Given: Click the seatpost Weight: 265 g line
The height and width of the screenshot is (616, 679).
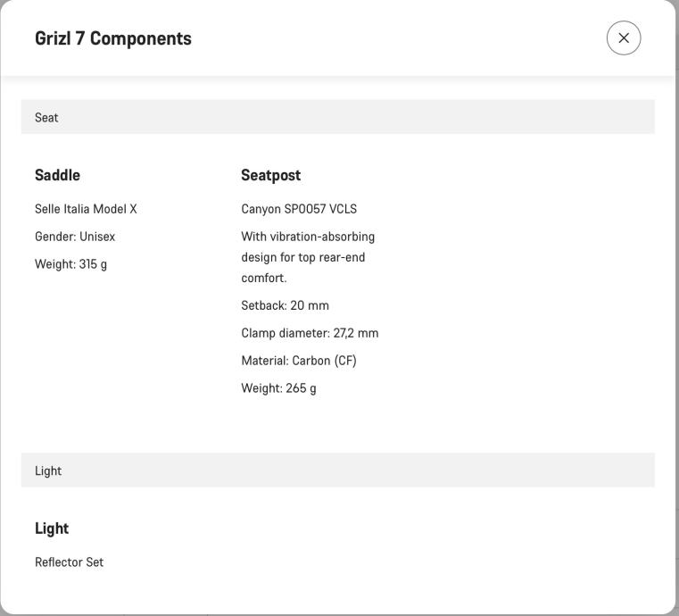Looking at the screenshot, I should point(278,388).
